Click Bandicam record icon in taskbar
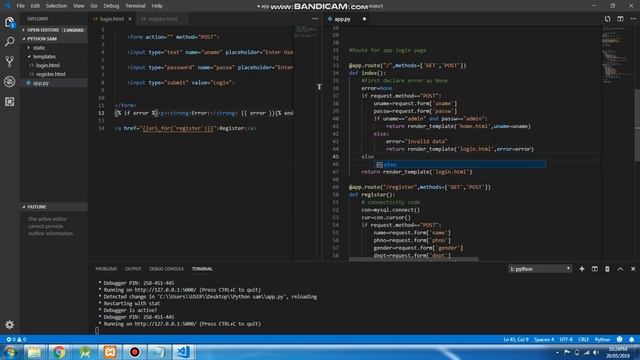 [134, 352]
